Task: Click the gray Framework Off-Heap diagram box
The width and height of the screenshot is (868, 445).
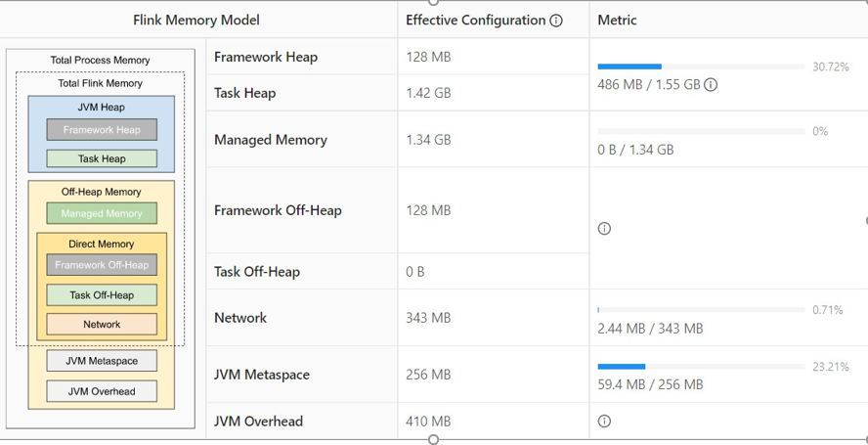Action: [x=102, y=265]
